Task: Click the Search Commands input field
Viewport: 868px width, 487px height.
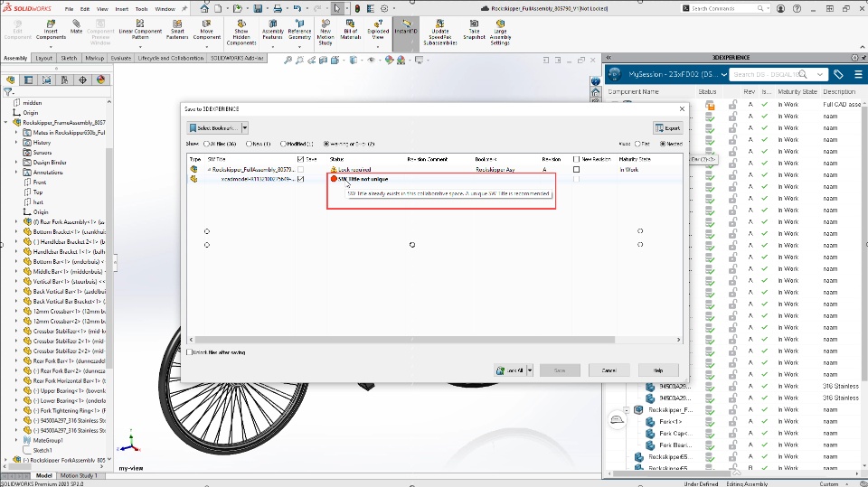Action: (723, 8)
